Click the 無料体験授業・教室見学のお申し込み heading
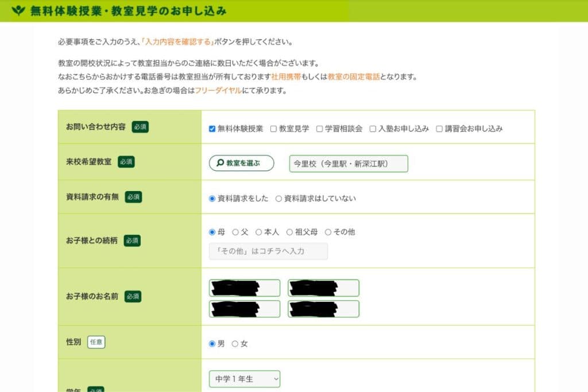Screen dimensions: 588x392 [x=128, y=11]
